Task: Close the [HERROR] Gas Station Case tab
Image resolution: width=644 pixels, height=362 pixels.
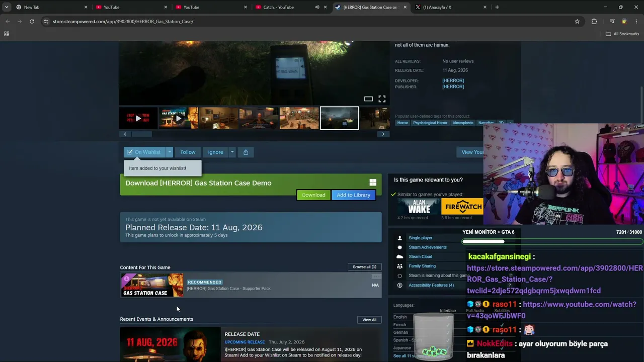Action: pyautogui.click(x=405, y=7)
